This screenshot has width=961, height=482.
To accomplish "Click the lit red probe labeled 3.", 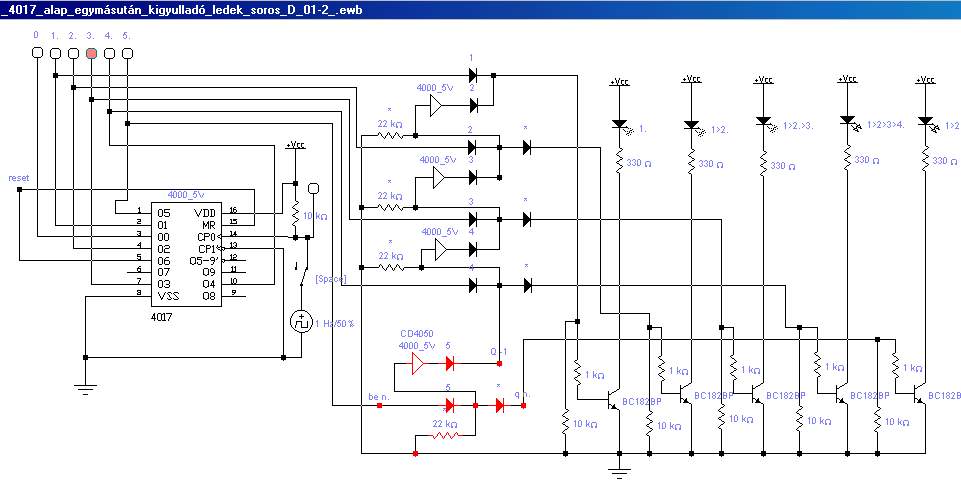I will click(x=91, y=53).
